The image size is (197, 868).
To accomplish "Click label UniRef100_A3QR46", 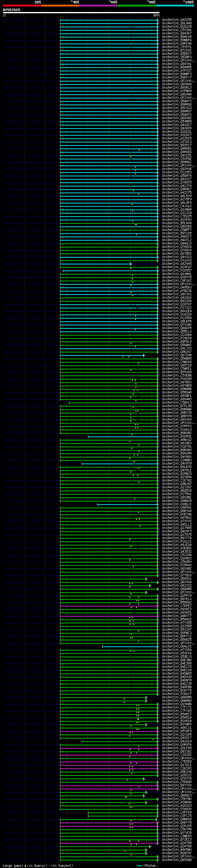I will pyautogui.click(x=177, y=802).
